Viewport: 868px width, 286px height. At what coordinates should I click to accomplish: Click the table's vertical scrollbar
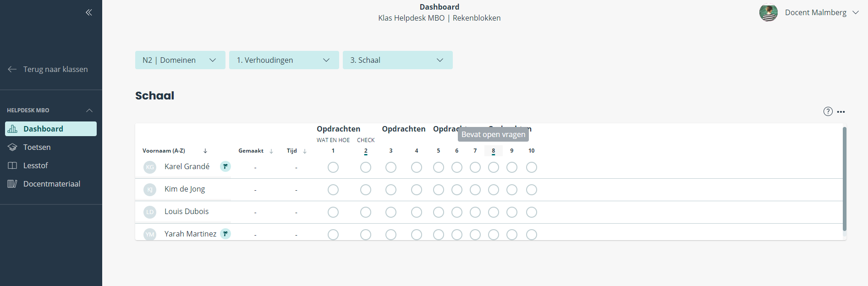tap(845, 179)
